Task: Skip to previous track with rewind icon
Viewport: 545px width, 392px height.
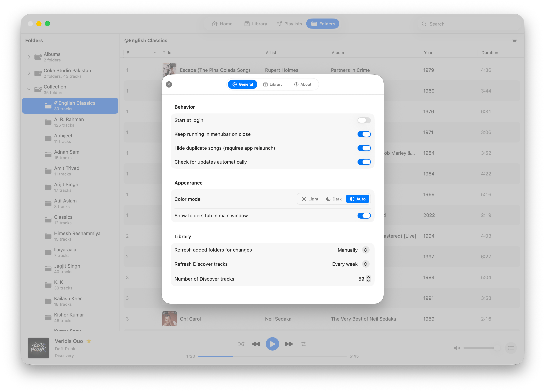Action: click(256, 344)
